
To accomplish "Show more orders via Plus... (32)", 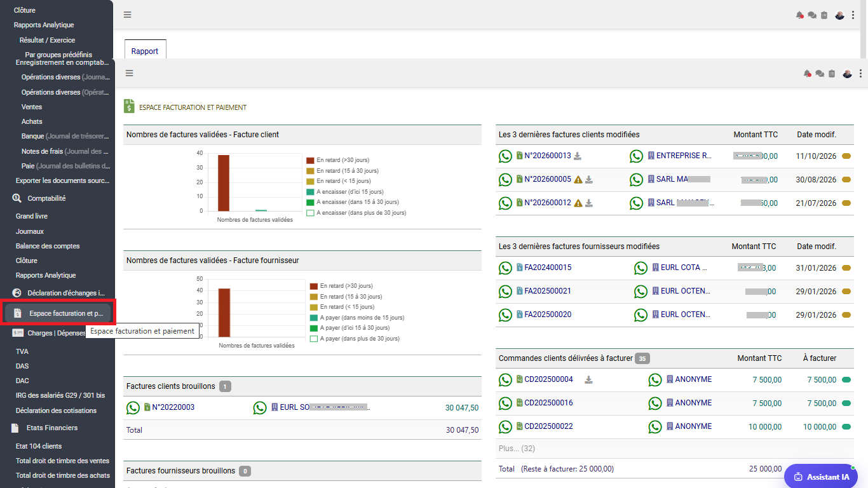I will (x=517, y=449).
